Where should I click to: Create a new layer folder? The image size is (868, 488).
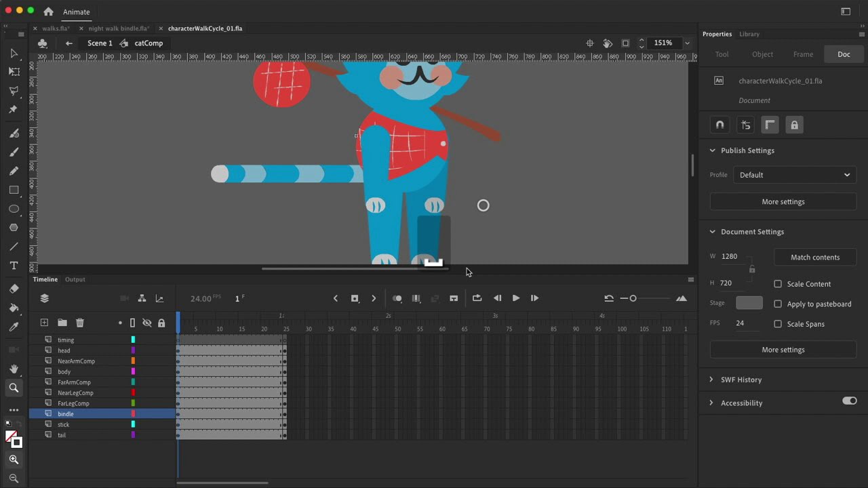pyautogui.click(x=62, y=323)
